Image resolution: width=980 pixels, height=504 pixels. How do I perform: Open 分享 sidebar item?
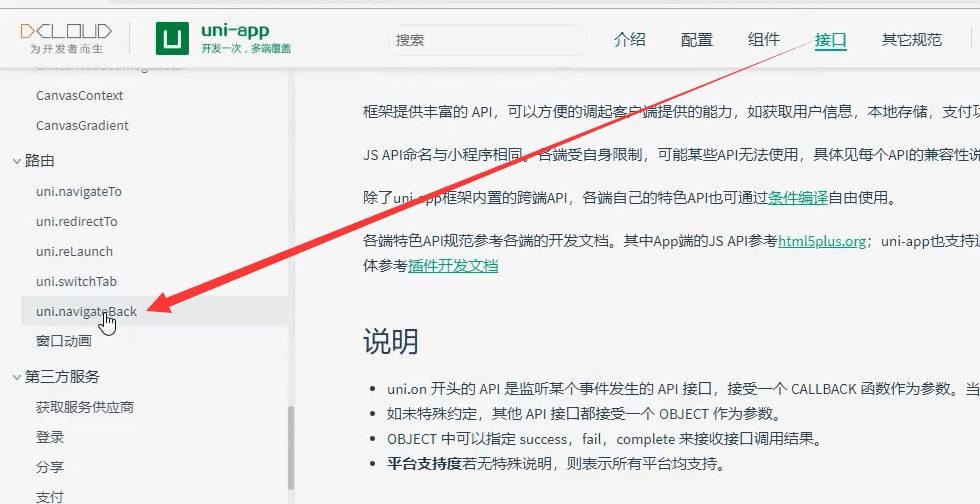pos(50,467)
